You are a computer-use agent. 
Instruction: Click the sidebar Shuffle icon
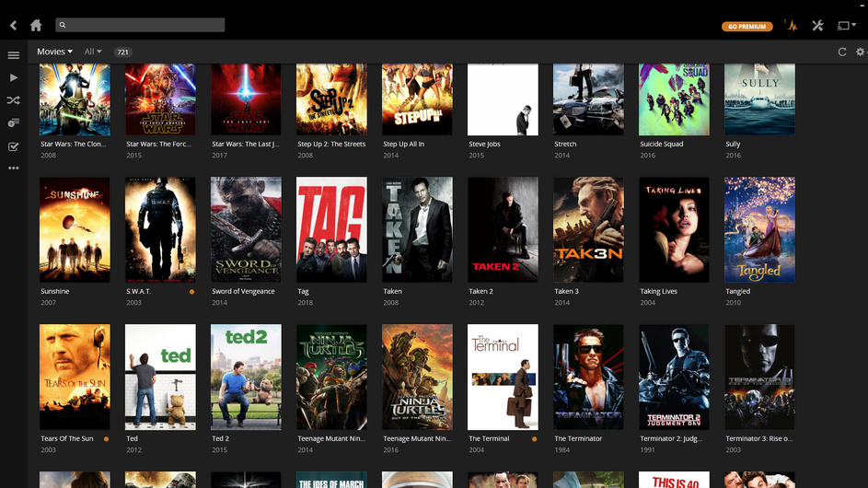tap(13, 100)
